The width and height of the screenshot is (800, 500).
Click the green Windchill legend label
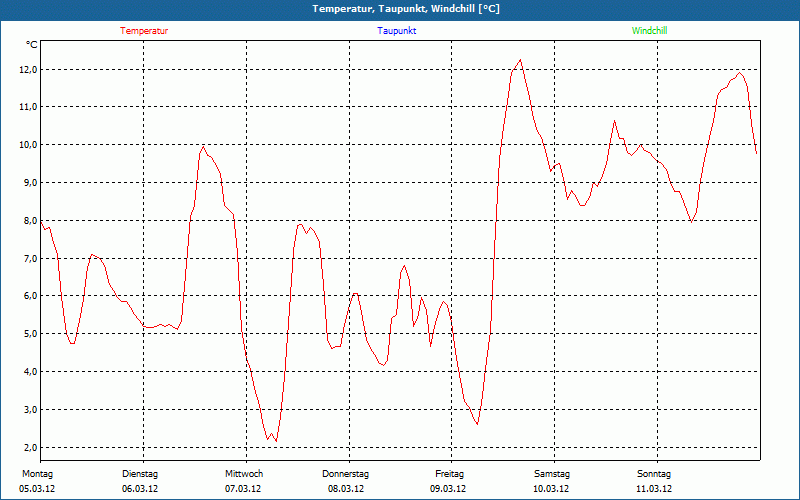[649, 31]
